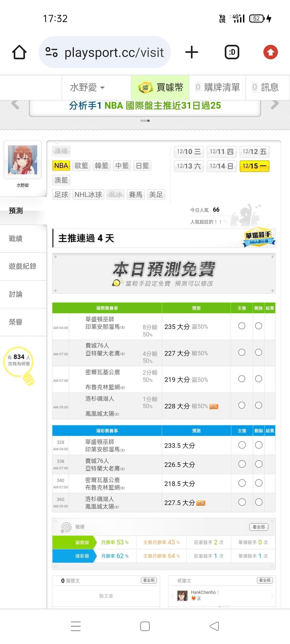This screenshot has width=290, height=644.
Task: Click 國際盤 月勝率 53% stat
Action: [115, 542]
